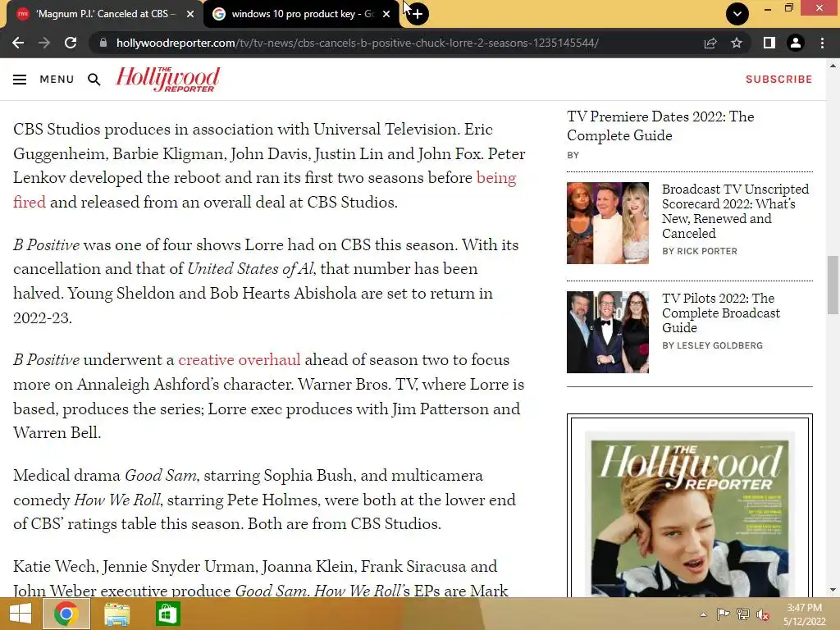Open the browser side panel icon
840x630 pixels.
point(769,43)
